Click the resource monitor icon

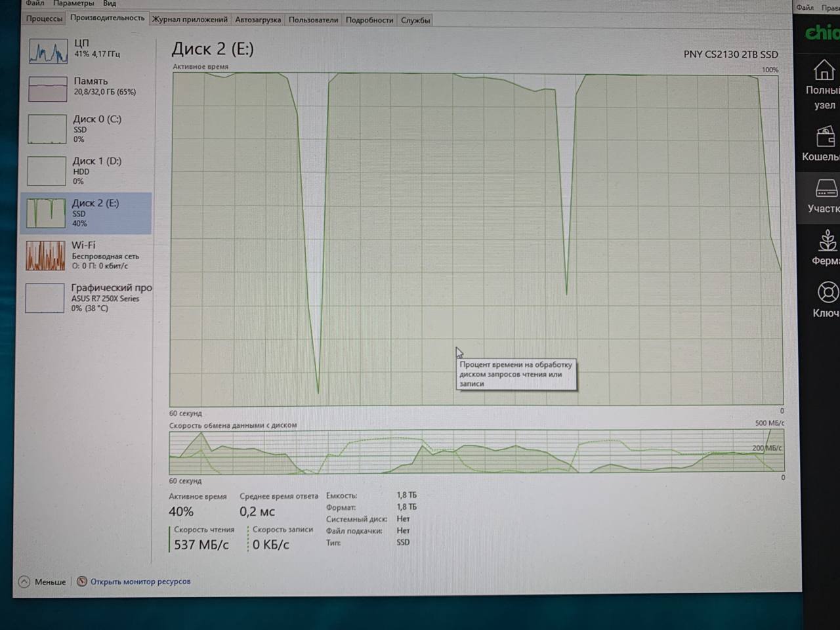82,581
